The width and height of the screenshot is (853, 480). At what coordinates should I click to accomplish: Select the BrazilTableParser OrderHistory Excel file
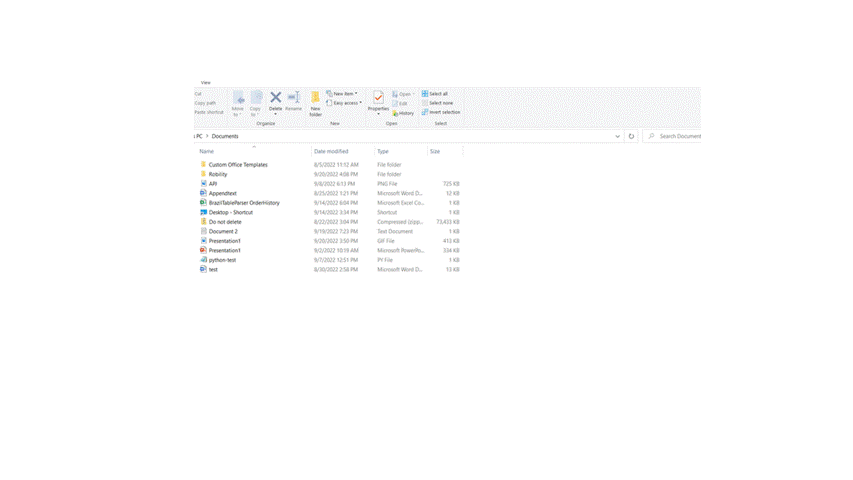click(x=244, y=203)
